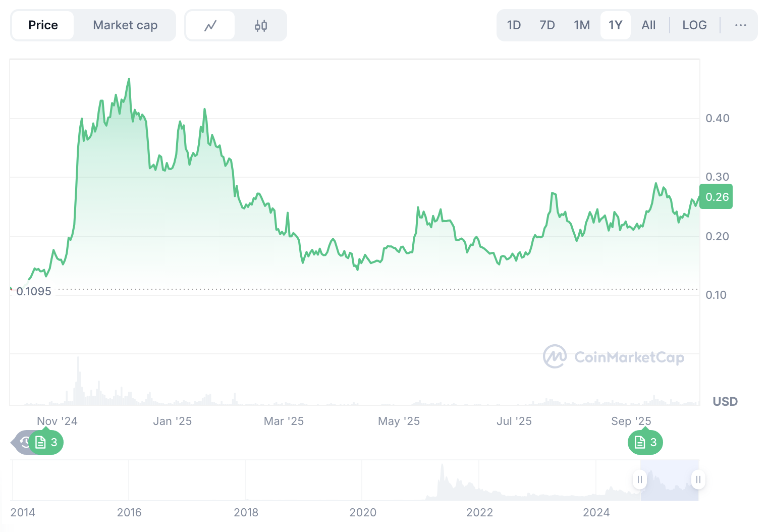Image resolution: width=768 pixels, height=532 pixels.
Task: Select the 1Y time range
Action: (x=615, y=25)
